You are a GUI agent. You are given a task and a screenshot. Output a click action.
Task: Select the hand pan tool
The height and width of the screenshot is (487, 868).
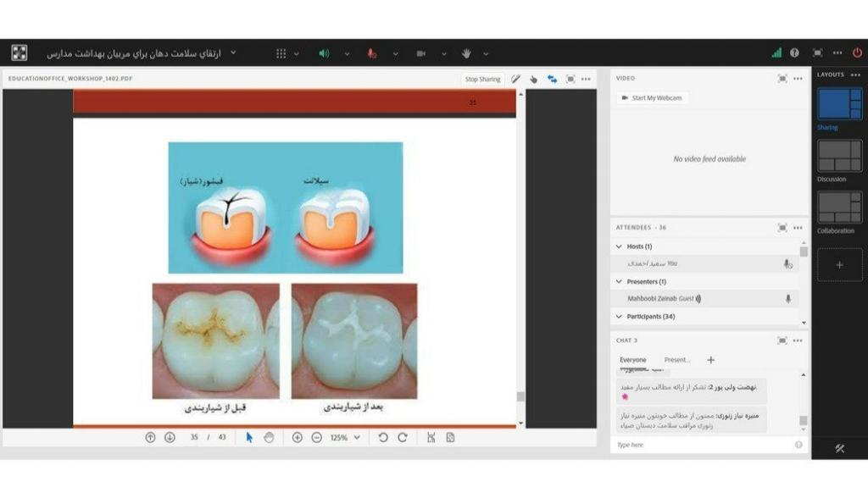click(x=268, y=438)
